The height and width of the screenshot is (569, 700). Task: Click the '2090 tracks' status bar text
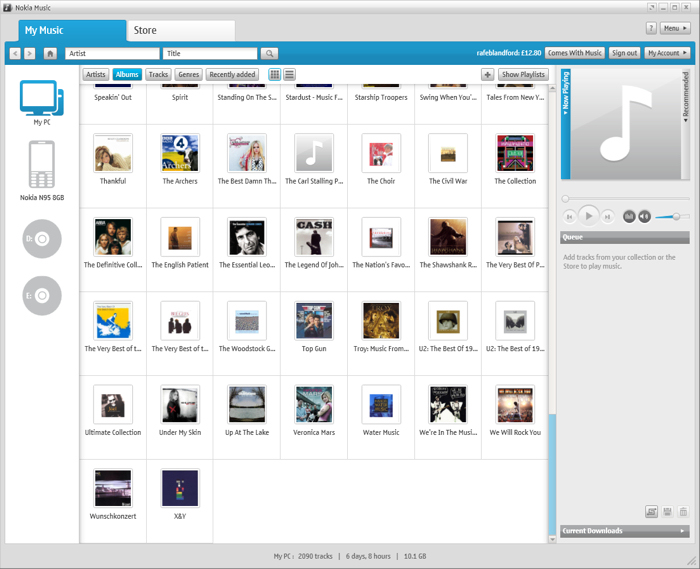point(315,557)
